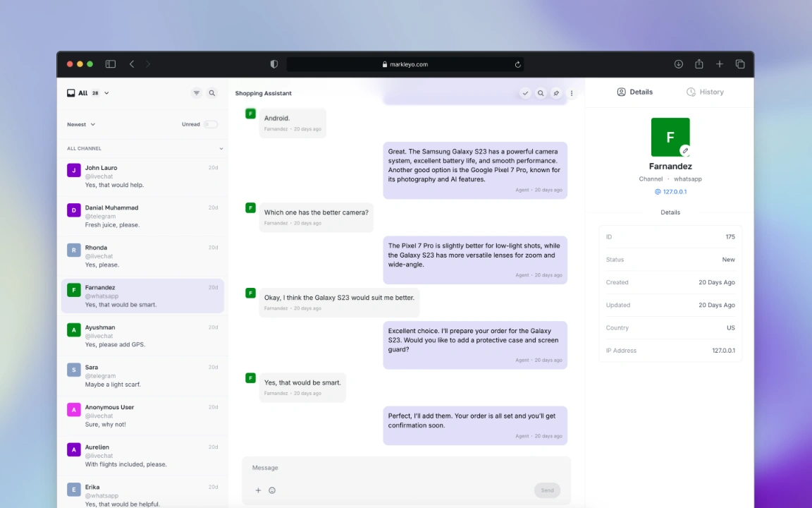Screen dimensions: 812x508
Task: Click the Message input field
Action: (x=406, y=468)
